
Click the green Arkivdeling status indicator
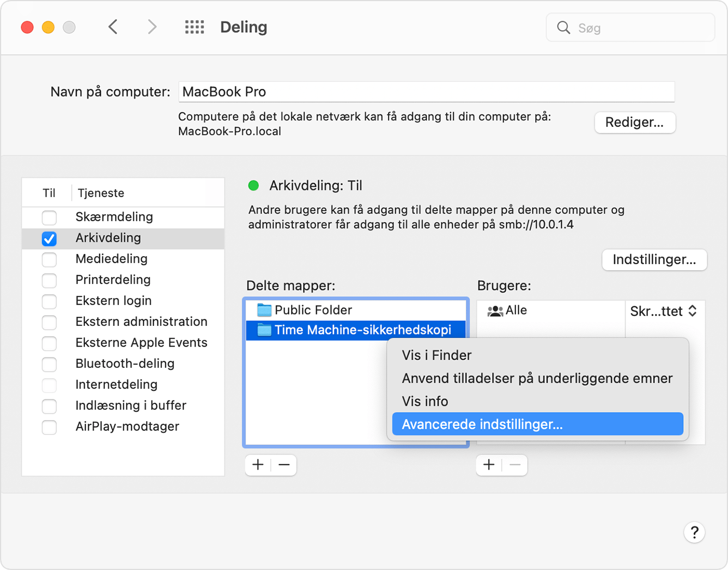click(253, 186)
